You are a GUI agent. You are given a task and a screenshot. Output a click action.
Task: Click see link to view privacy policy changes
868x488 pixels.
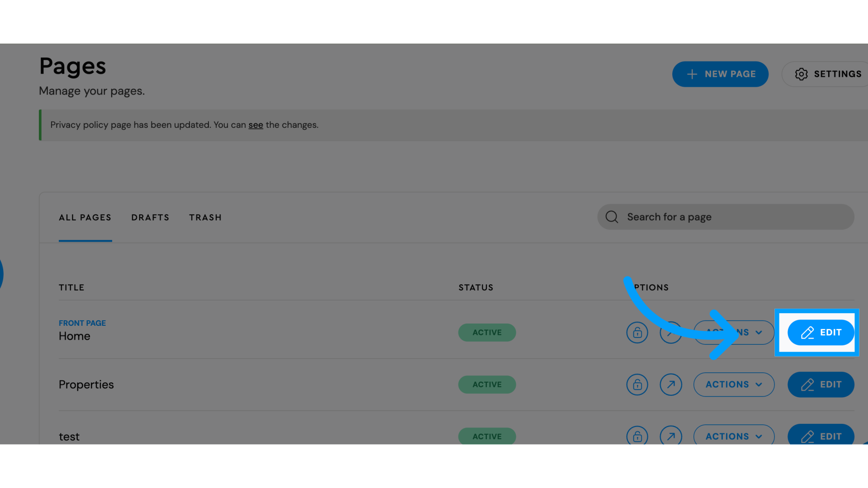(256, 125)
